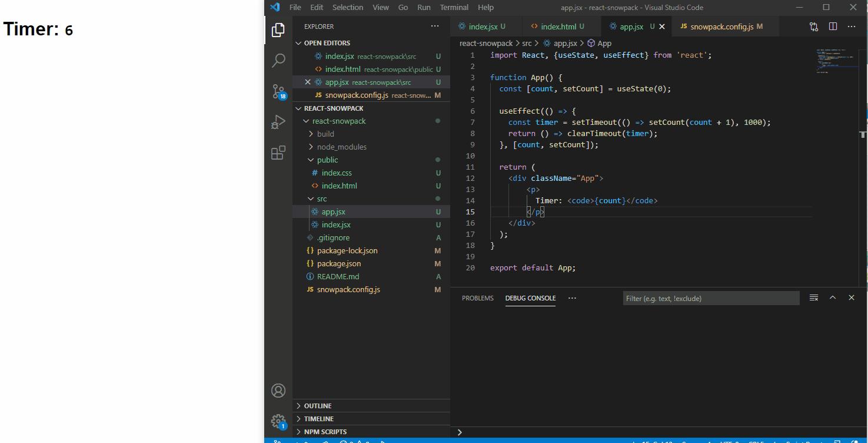This screenshot has height=443, width=868.
Task: Open the Search view in activity bar
Action: tap(278, 60)
